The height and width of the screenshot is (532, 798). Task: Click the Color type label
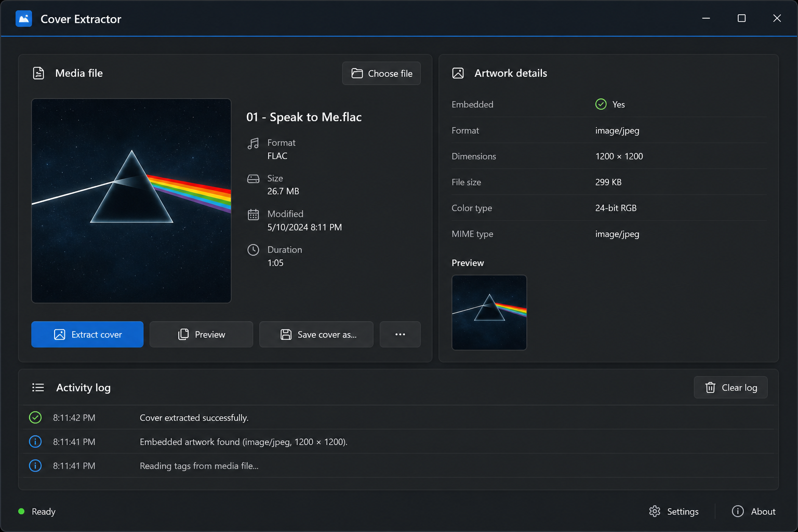coord(472,208)
